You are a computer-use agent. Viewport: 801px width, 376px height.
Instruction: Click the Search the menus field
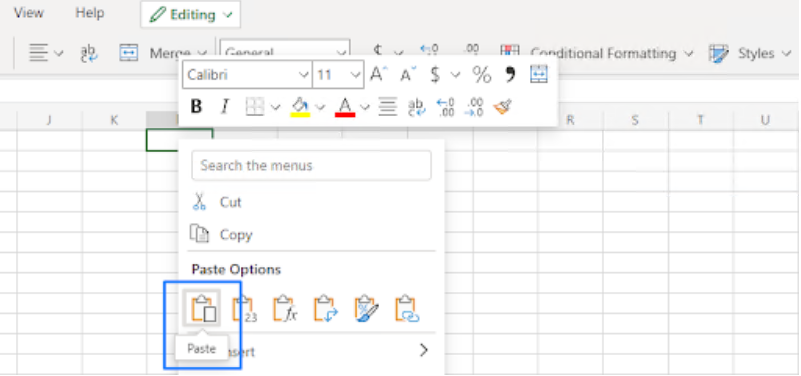[312, 166]
